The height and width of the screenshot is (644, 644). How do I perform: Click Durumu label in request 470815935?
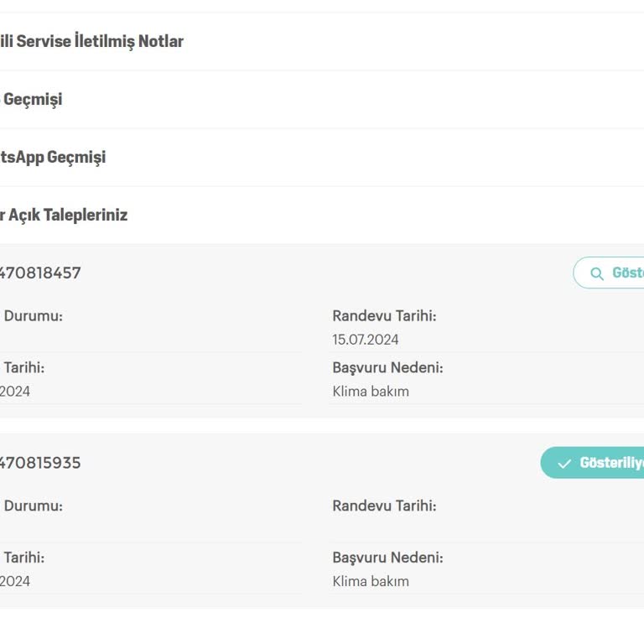(x=33, y=506)
